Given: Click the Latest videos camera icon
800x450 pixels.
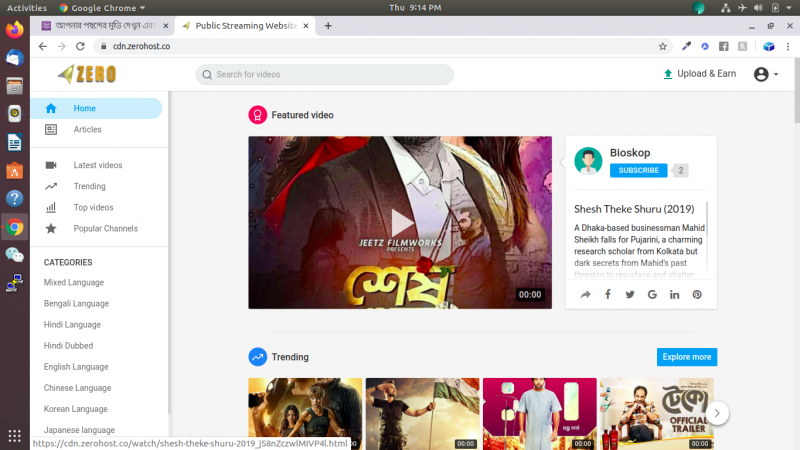Looking at the screenshot, I should coord(51,165).
